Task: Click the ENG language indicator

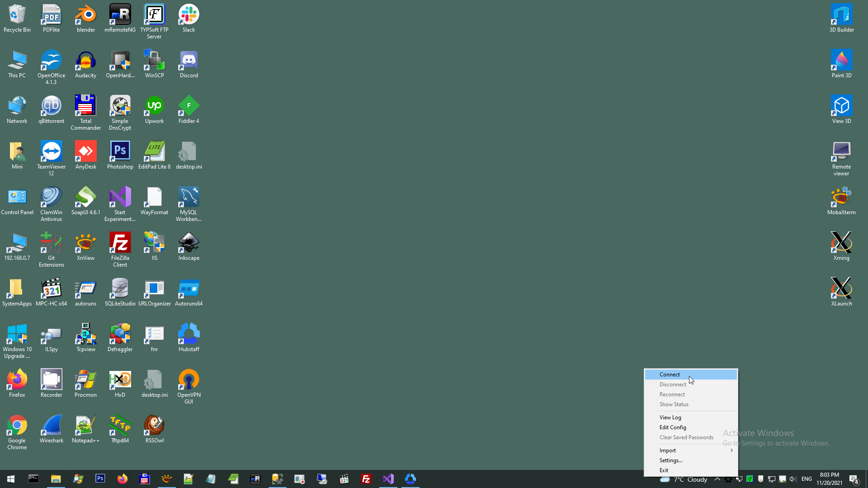Action: [x=807, y=479]
